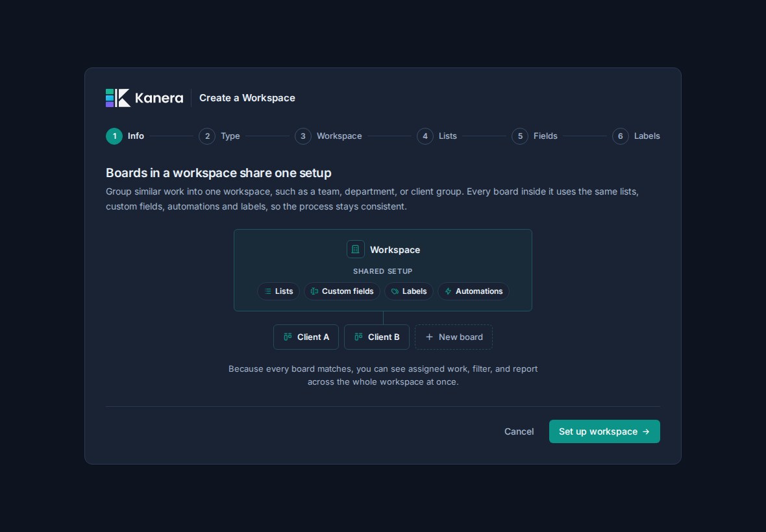Select step 3 number circle
Image resolution: width=766 pixels, height=532 pixels.
click(x=303, y=136)
